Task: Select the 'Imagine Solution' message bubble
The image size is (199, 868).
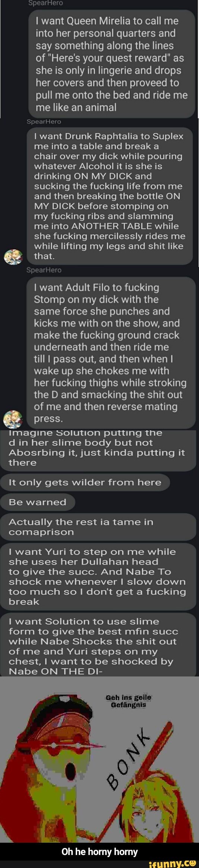Action: tap(98, 450)
